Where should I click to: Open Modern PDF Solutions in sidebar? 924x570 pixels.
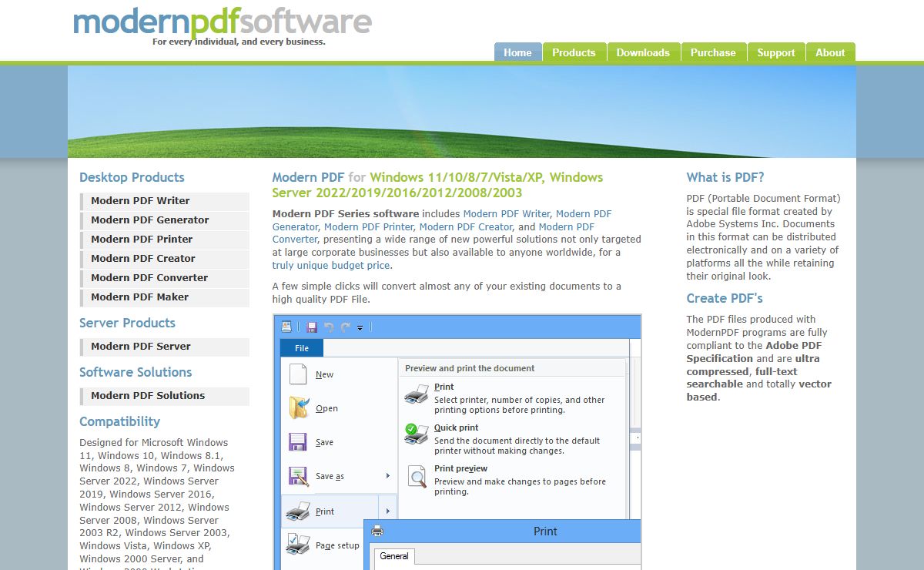(164, 396)
